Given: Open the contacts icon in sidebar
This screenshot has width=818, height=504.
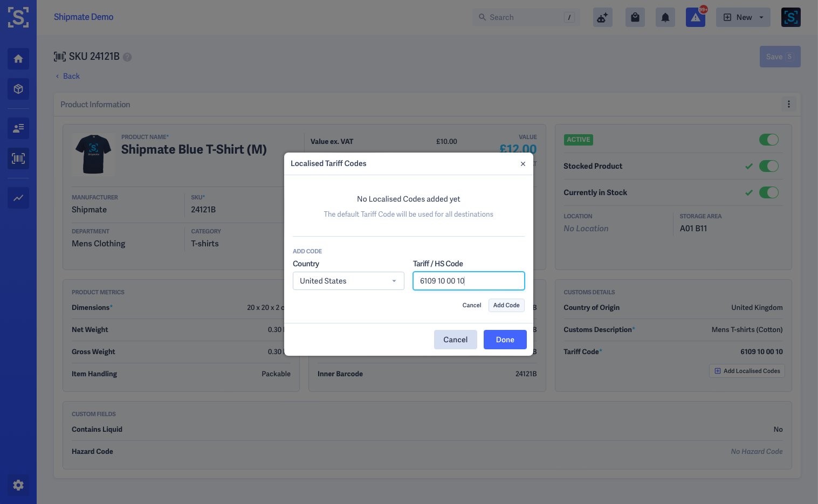Looking at the screenshot, I should (18, 128).
